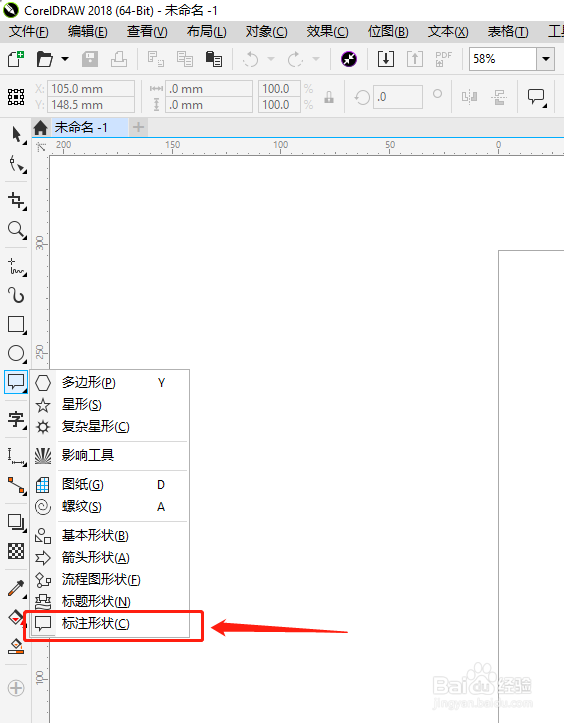Open the 位图(B) menu
The width and height of the screenshot is (564, 723).
[388, 32]
